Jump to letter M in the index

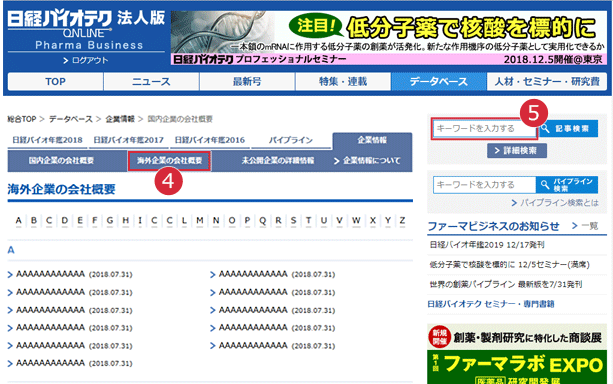[200, 221]
